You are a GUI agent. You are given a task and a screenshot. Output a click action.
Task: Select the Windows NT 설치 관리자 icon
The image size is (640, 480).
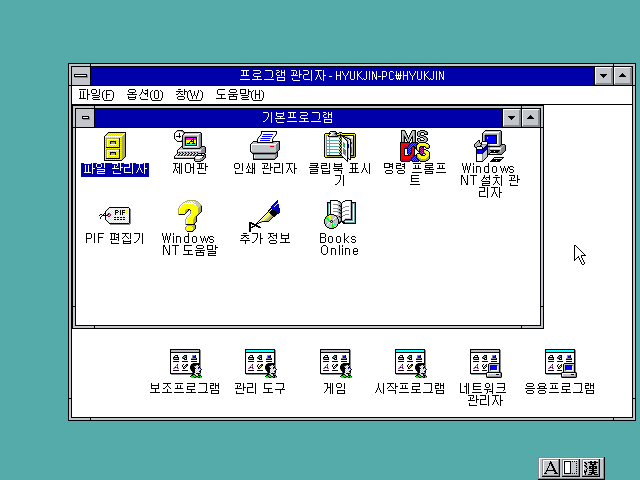[x=489, y=146]
